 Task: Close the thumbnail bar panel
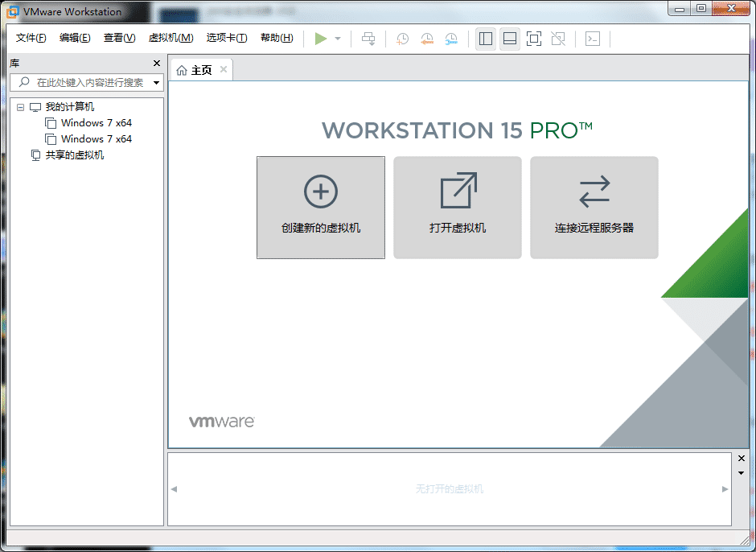click(742, 459)
